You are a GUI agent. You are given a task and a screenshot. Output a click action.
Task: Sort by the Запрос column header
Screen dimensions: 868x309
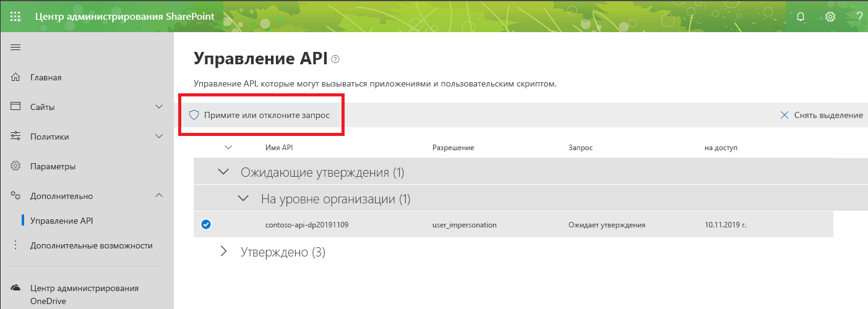pos(580,148)
